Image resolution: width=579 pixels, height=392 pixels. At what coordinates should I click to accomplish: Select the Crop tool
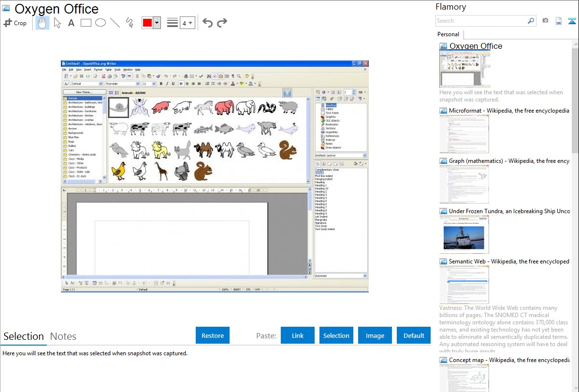[x=15, y=23]
